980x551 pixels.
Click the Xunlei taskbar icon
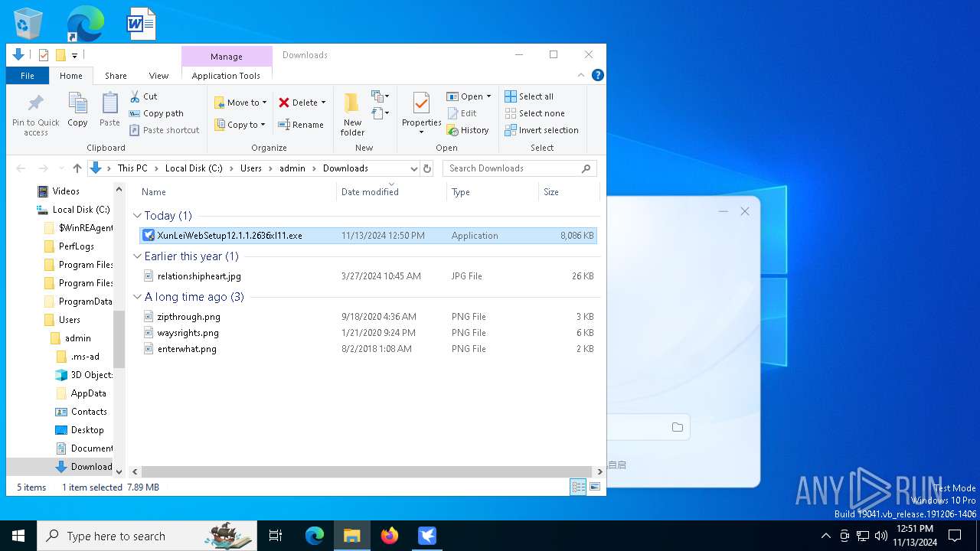coord(427,536)
